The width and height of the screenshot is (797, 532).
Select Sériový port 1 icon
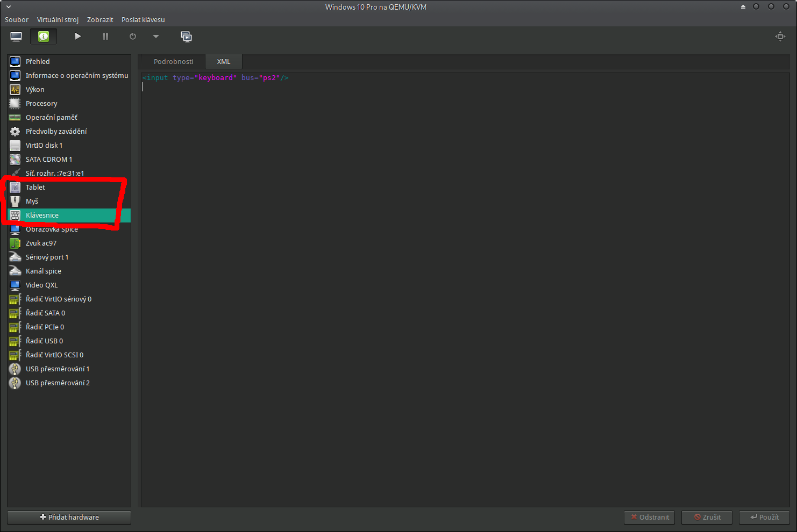pos(15,257)
